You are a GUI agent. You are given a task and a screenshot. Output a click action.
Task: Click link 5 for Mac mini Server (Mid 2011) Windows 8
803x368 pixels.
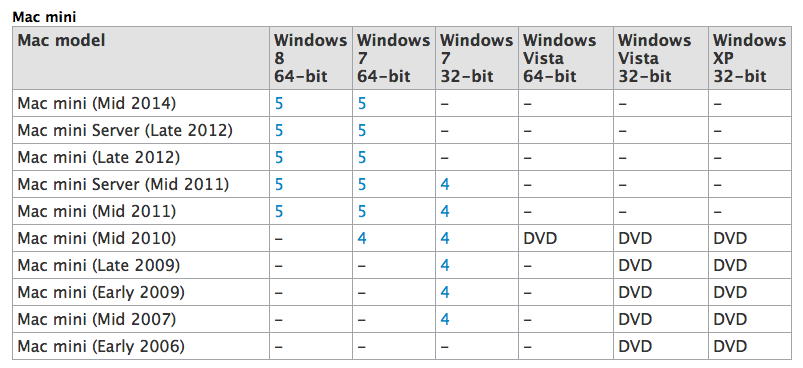[x=279, y=184]
